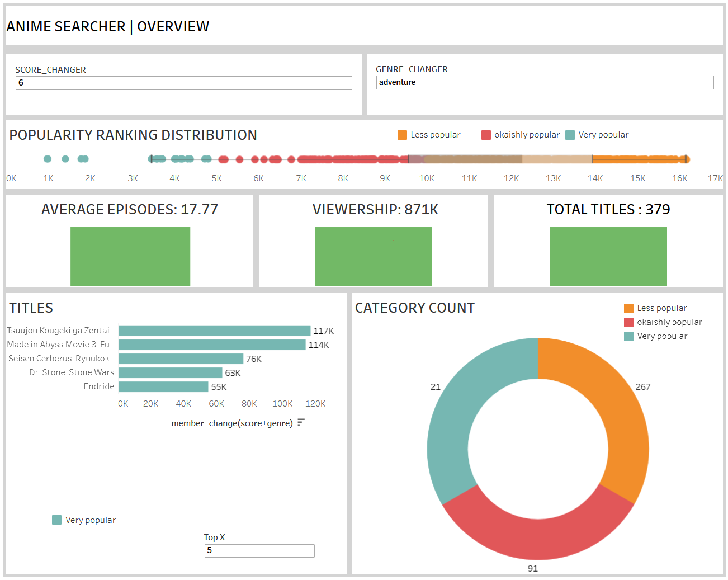Select the Tsuujou Kougeki ga Zentai bar
This screenshot has width=728, height=580.
(214, 331)
